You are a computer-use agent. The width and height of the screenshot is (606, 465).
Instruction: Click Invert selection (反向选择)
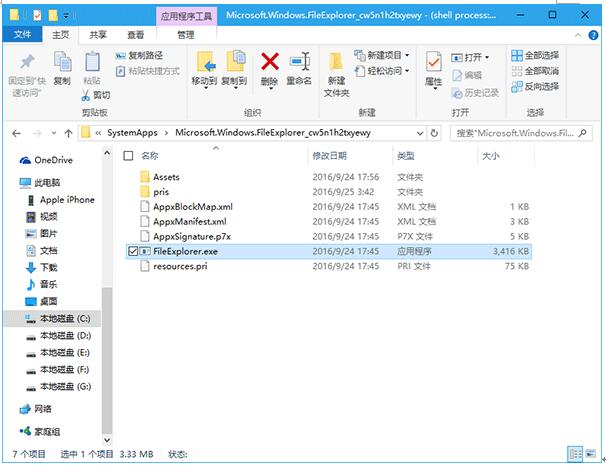click(535, 87)
